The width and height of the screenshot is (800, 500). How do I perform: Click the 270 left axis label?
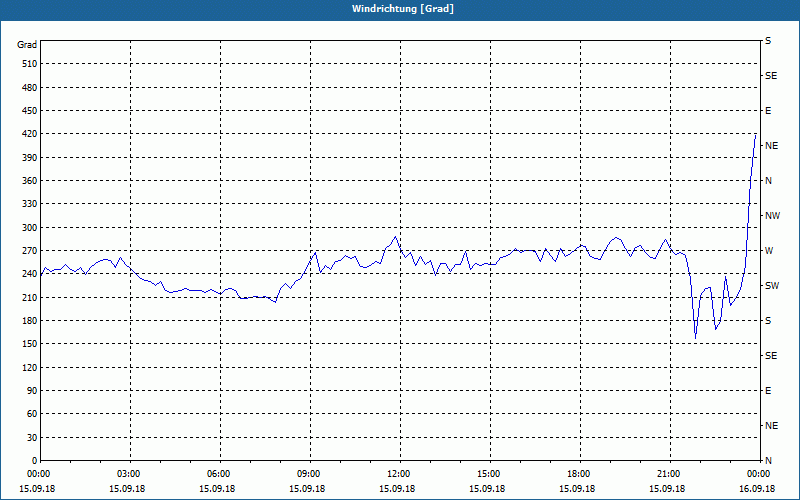pos(30,251)
